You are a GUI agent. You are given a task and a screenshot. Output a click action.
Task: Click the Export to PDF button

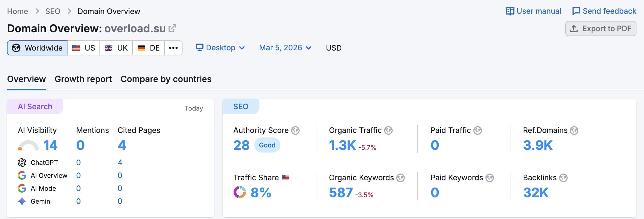pos(601,29)
